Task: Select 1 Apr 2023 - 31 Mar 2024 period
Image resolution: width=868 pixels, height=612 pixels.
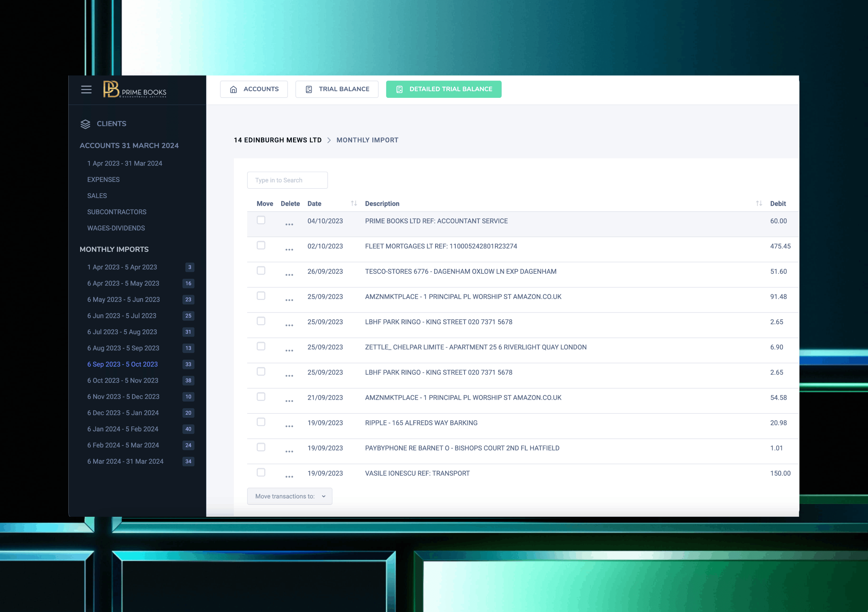Action: pos(125,163)
